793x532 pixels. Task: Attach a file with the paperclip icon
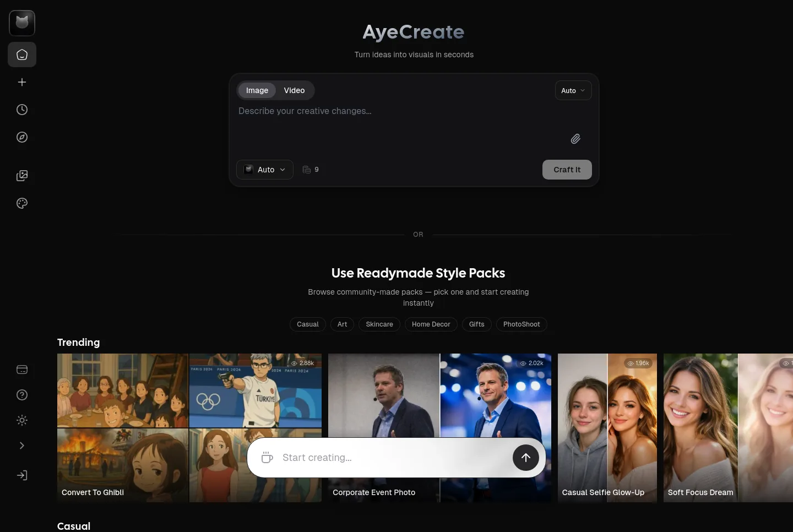click(575, 139)
